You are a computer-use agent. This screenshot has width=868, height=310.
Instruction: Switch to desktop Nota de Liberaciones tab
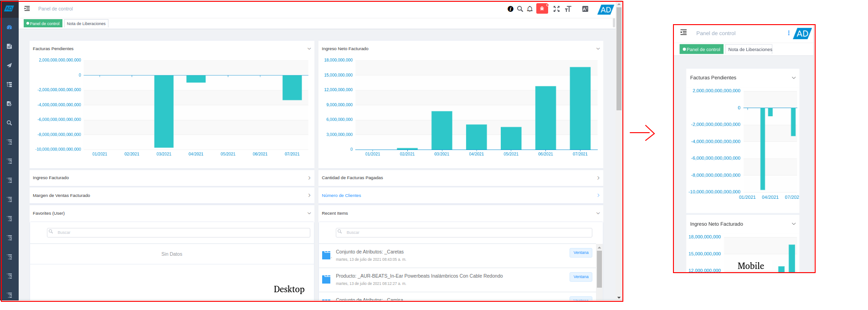click(86, 24)
